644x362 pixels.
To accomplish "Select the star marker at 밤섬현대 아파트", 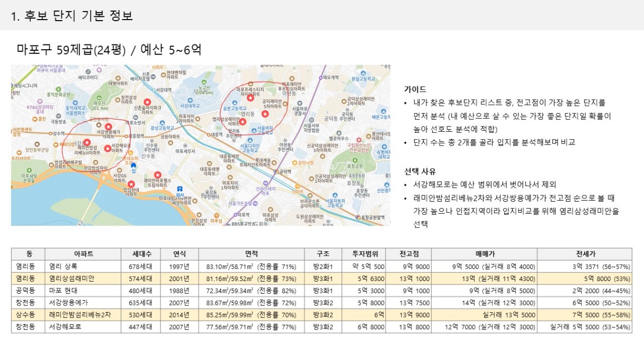I will [x=131, y=184].
